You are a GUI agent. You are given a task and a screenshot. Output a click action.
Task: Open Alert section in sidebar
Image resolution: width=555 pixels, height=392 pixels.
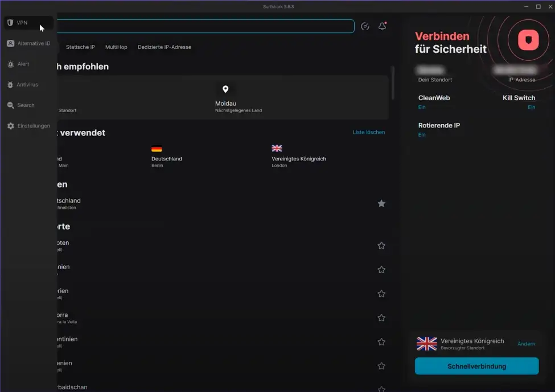click(x=23, y=64)
